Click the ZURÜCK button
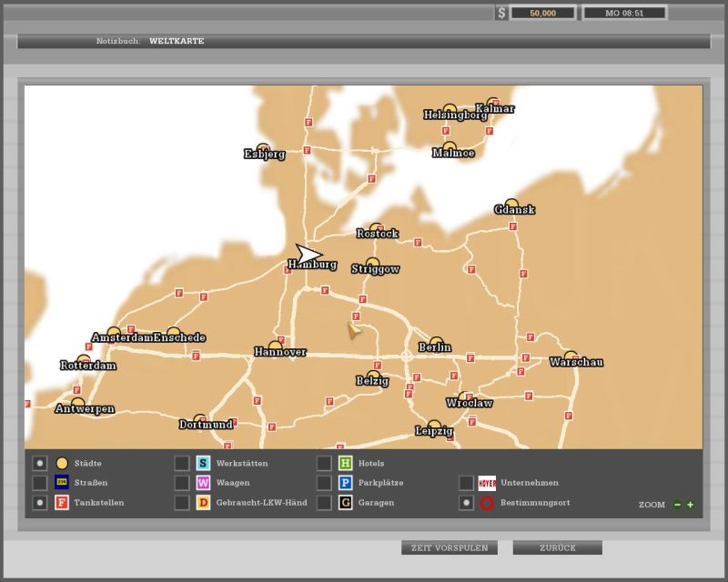 [557, 547]
